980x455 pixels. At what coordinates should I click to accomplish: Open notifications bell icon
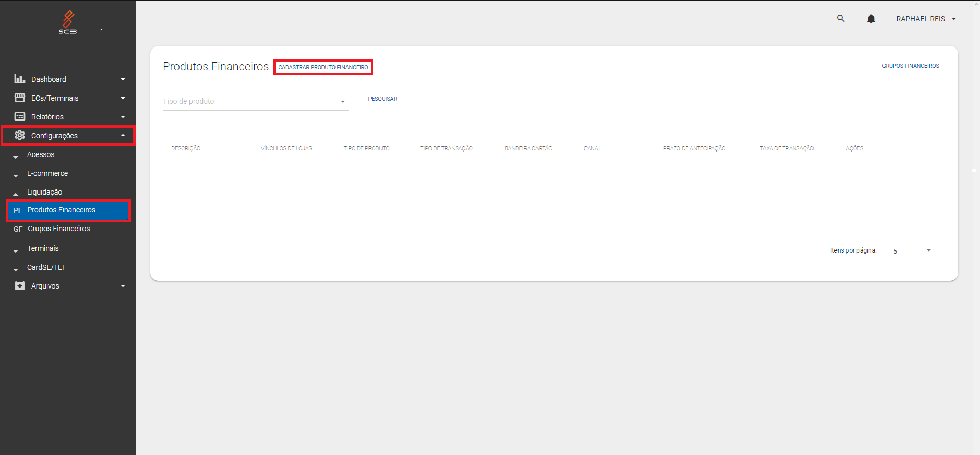(871, 19)
